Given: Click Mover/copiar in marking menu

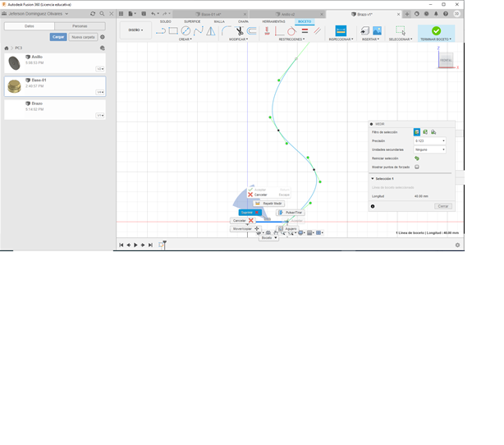Looking at the screenshot, I should [245, 229].
